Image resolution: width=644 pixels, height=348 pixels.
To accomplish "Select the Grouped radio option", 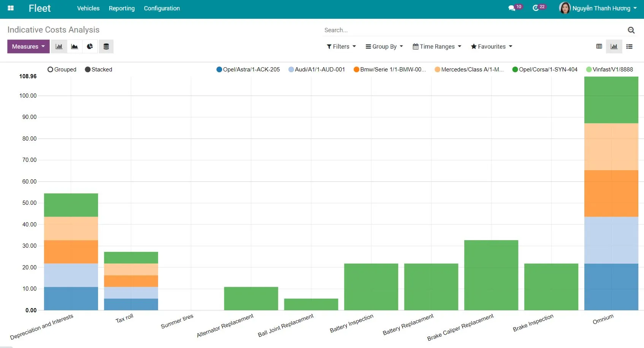I will coord(62,70).
